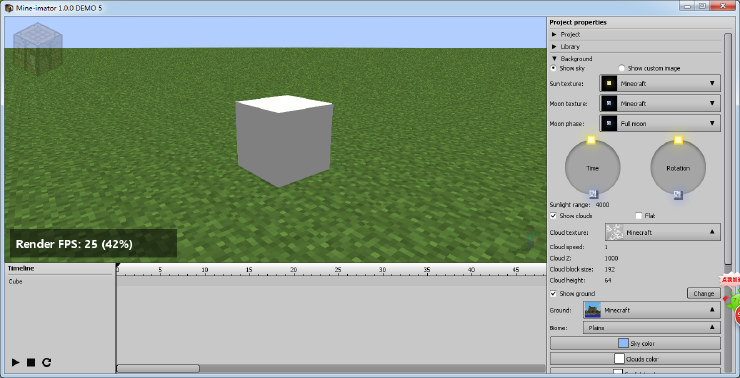Screen dimensions: 740x378
Task: Click the sun handle on the Time dial
Action: (591, 140)
